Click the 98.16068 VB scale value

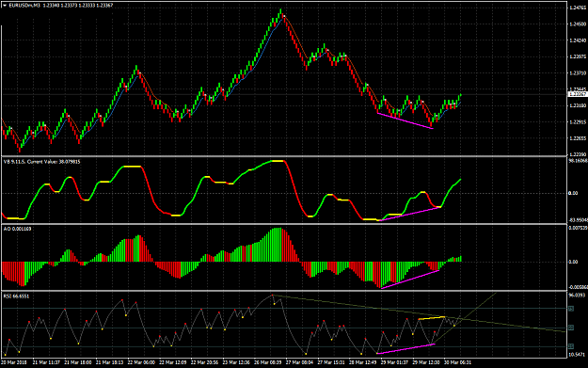pos(578,161)
